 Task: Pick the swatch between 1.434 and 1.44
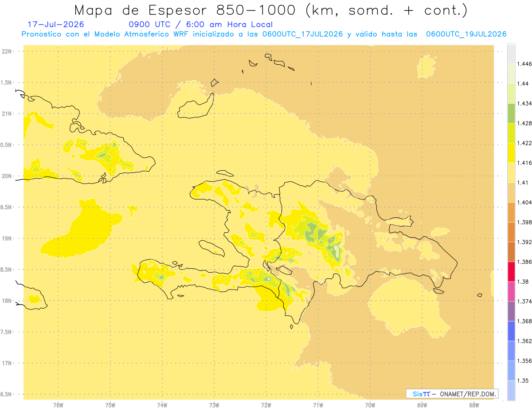pos(511,93)
